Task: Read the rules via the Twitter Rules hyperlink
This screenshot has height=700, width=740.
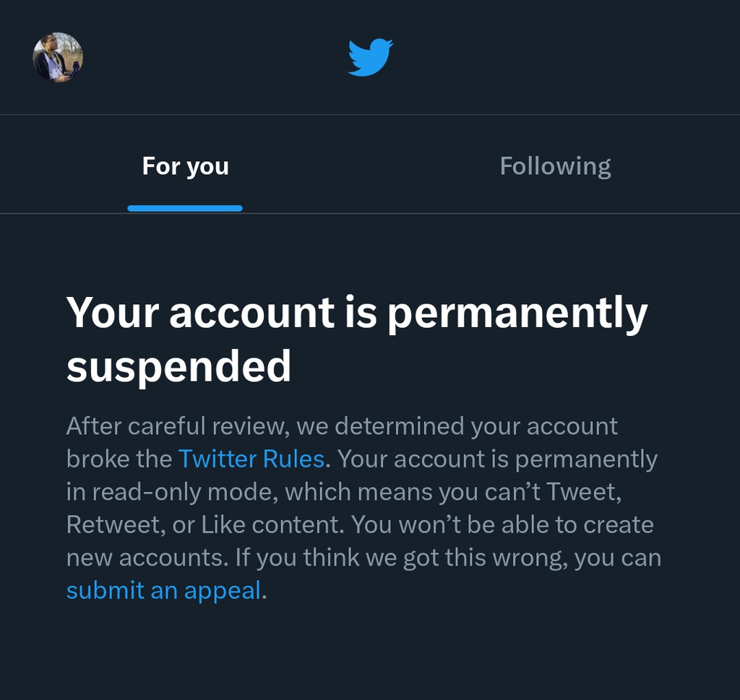Action: click(251, 459)
